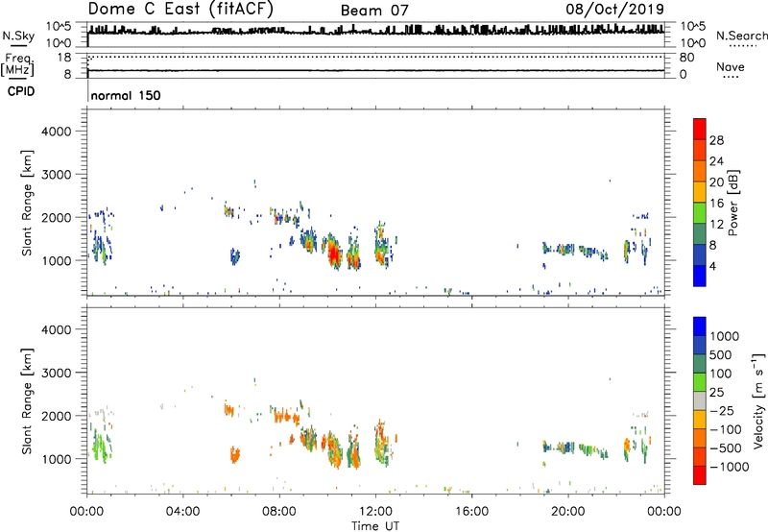Click the "08:00" time axis label

pyautogui.click(x=279, y=512)
